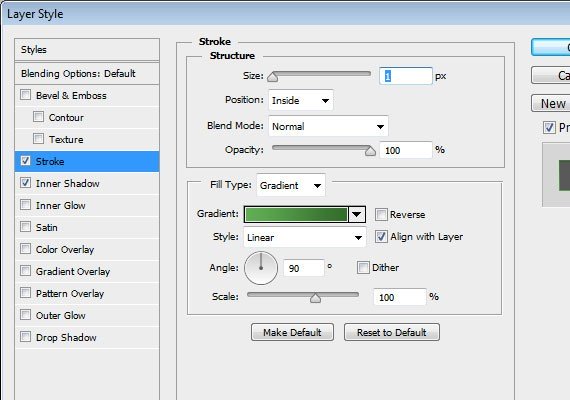
Task: Open the gradient picker arrow
Action: point(357,214)
